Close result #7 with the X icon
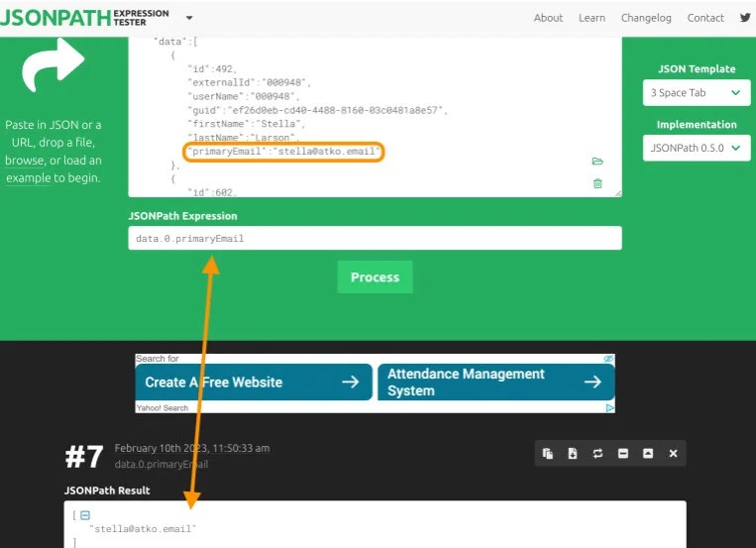This screenshot has height=548, width=756. (x=673, y=454)
